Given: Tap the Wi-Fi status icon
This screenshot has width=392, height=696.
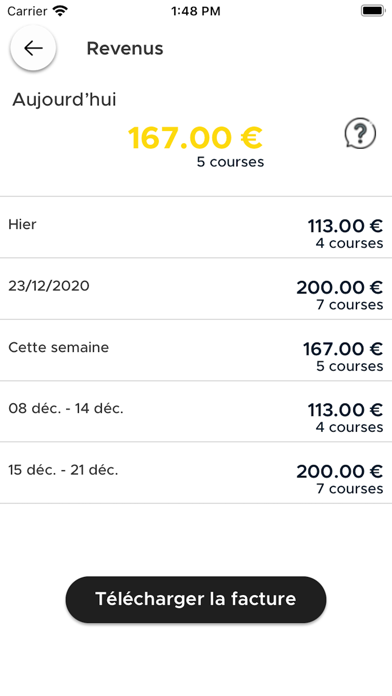Looking at the screenshot, I should (x=60, y=11).
